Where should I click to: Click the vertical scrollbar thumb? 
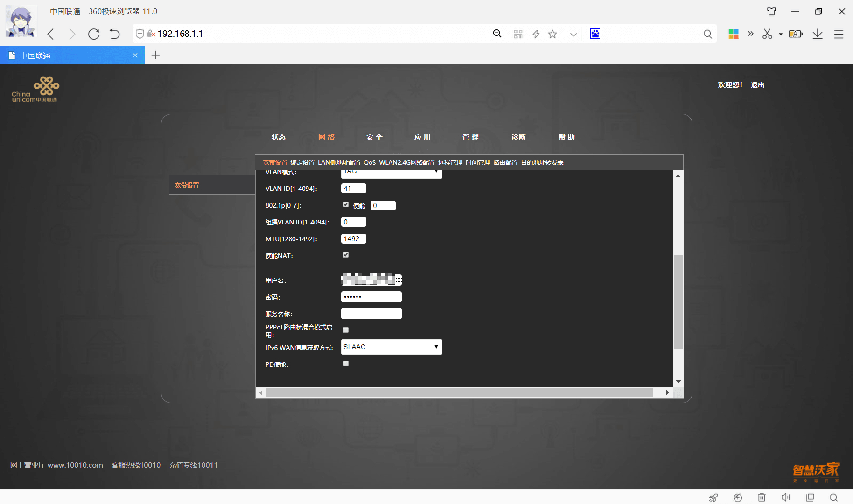pos(678,302)
